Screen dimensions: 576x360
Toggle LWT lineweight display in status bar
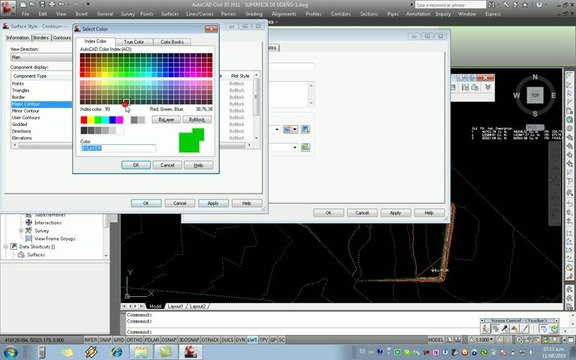coord(252,340)
